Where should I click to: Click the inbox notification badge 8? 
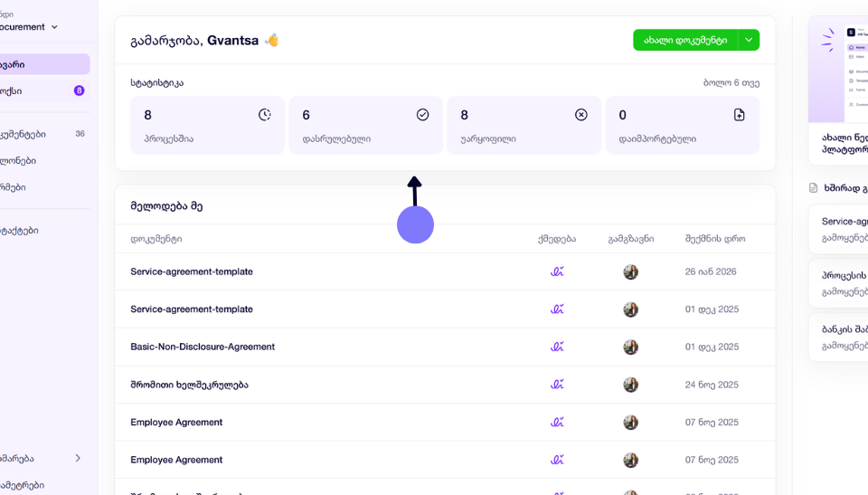click(x=80, y=90)
